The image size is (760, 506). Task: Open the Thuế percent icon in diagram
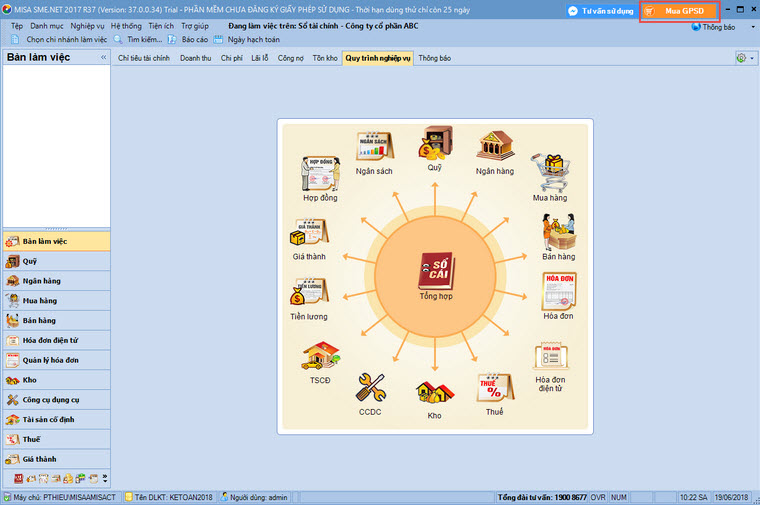coord(494,387)
